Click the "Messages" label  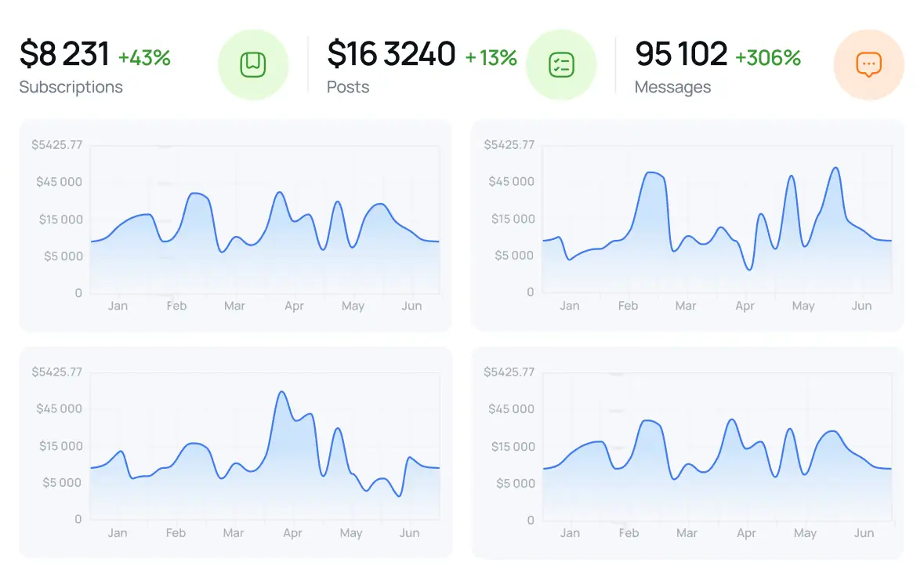click(x=673, y=87)
